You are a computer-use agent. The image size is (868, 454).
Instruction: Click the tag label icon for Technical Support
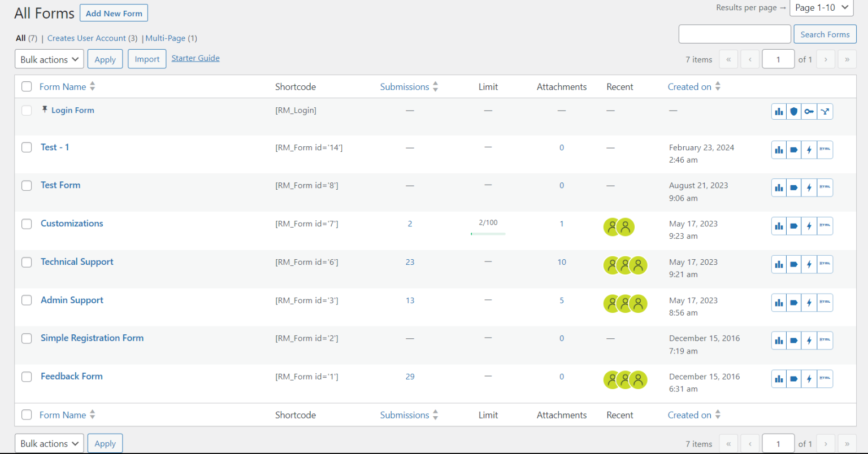794,264
